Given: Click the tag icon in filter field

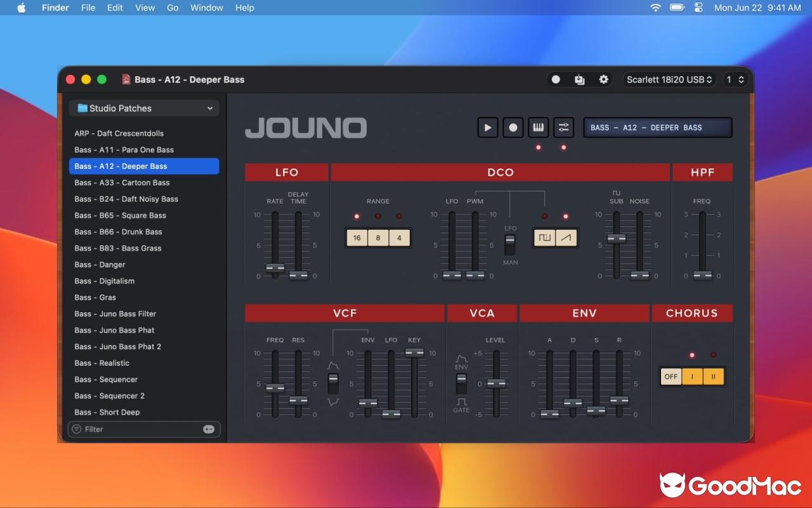Looking at the screenshot, I should [x=209, y=429].
